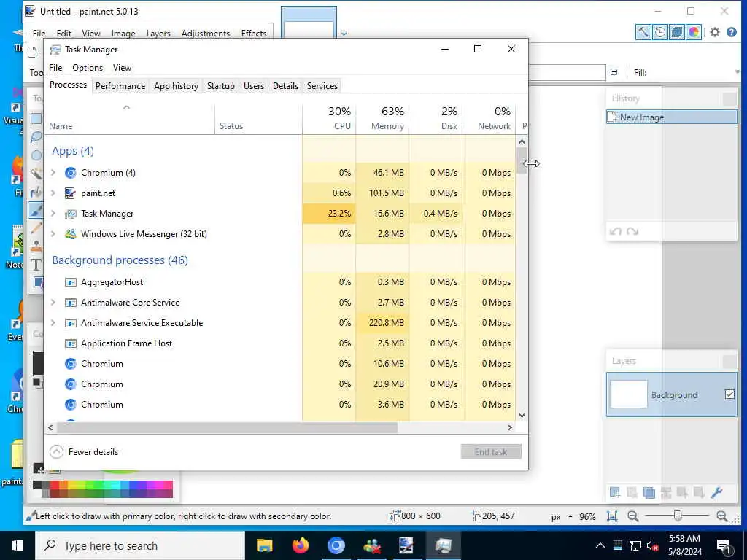
Task: Click the taskbar search box
Action: coord(140,545)
